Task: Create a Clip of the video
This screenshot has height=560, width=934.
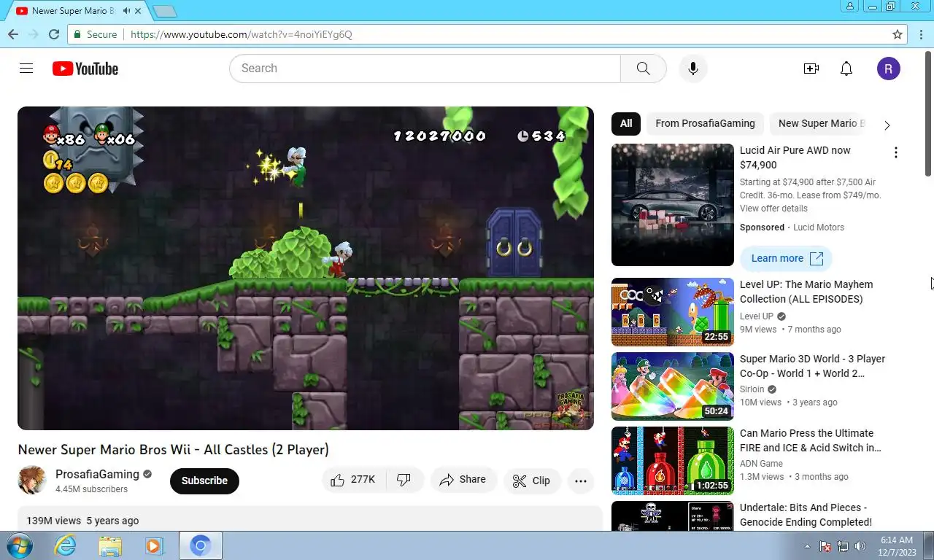Action: 532,481
